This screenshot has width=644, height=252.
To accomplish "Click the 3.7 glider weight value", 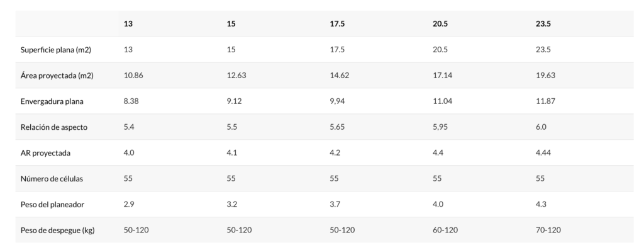I will pos(335,204).
